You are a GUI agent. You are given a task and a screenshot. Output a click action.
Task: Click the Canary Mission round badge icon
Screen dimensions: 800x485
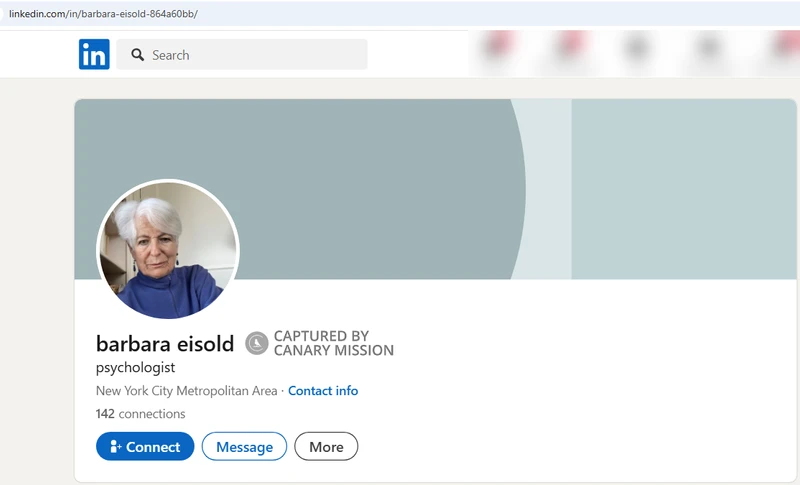(257, 344)
